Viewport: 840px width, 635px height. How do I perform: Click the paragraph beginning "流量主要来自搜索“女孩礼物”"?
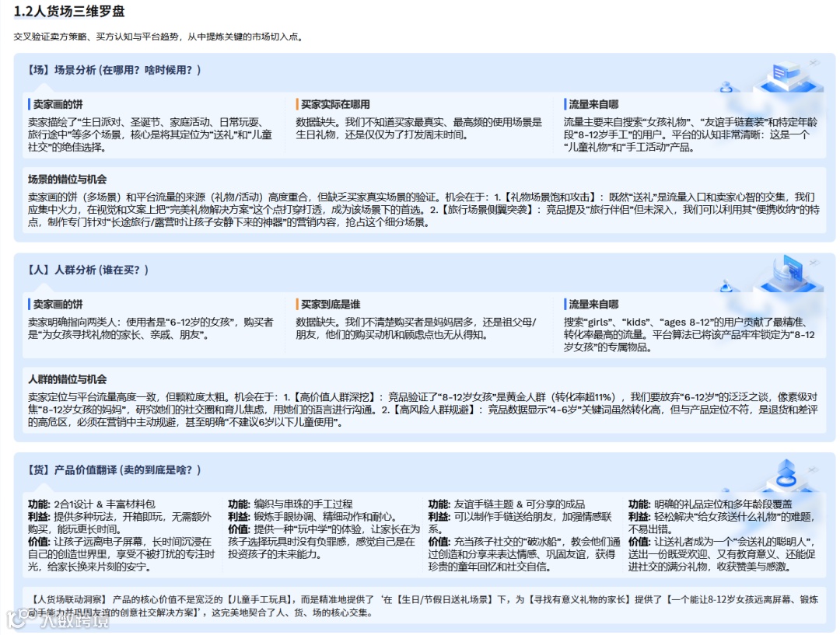tap(690, 135)
